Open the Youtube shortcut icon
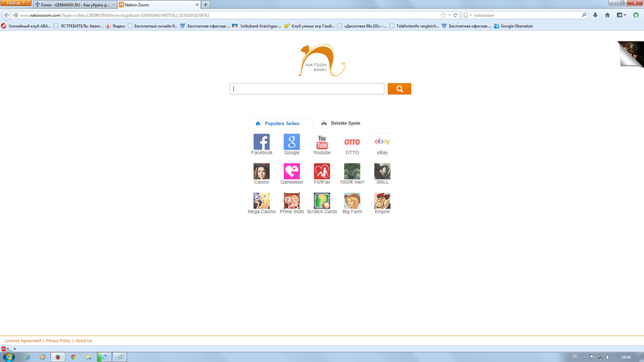 (x=321, y=141)
